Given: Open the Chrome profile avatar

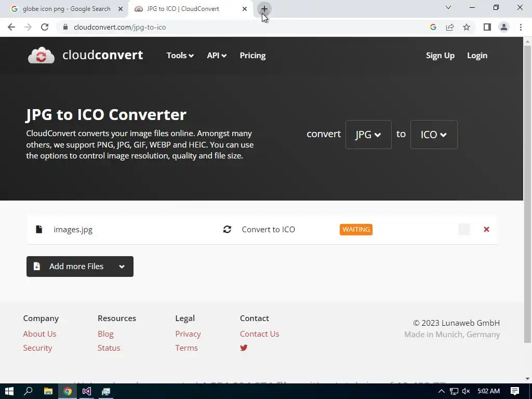Looking at the screenshot, I should coord(504,27).
